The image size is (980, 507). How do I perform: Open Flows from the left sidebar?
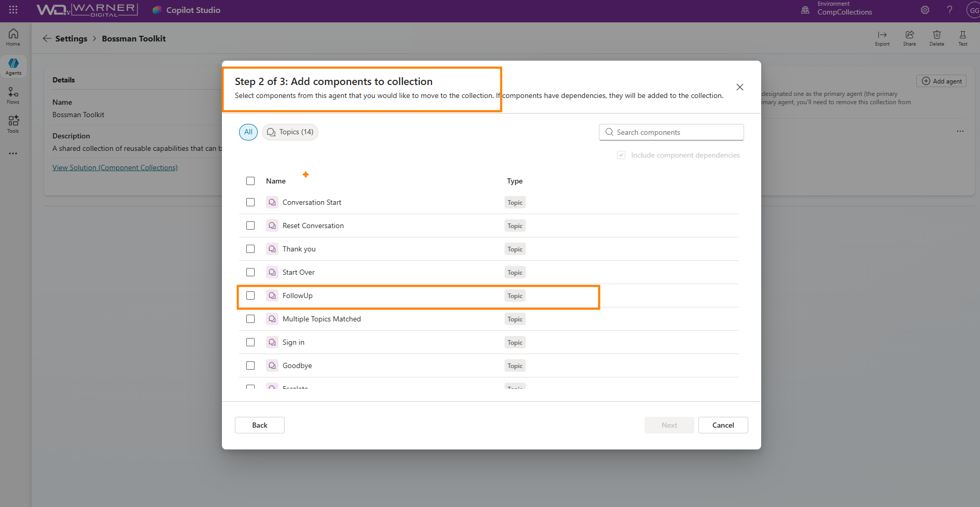click(x=13, y=95)
